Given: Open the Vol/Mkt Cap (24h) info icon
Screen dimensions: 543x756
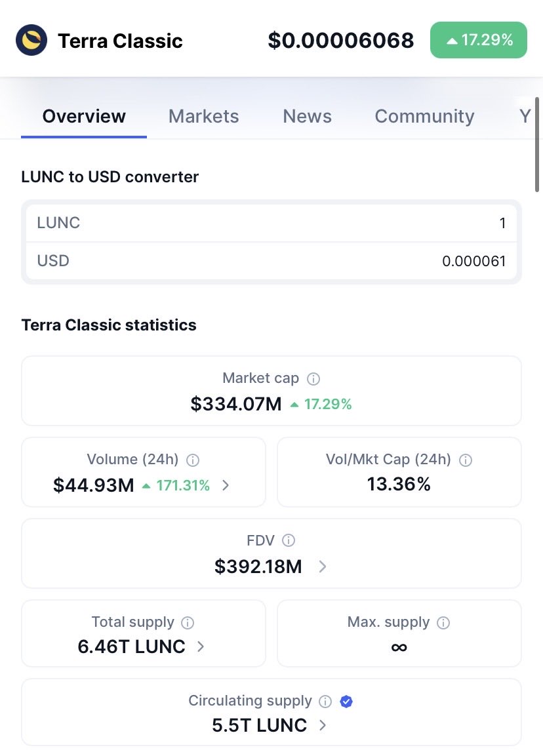Looking at the screenshot, I should click(x=465, y=460).
